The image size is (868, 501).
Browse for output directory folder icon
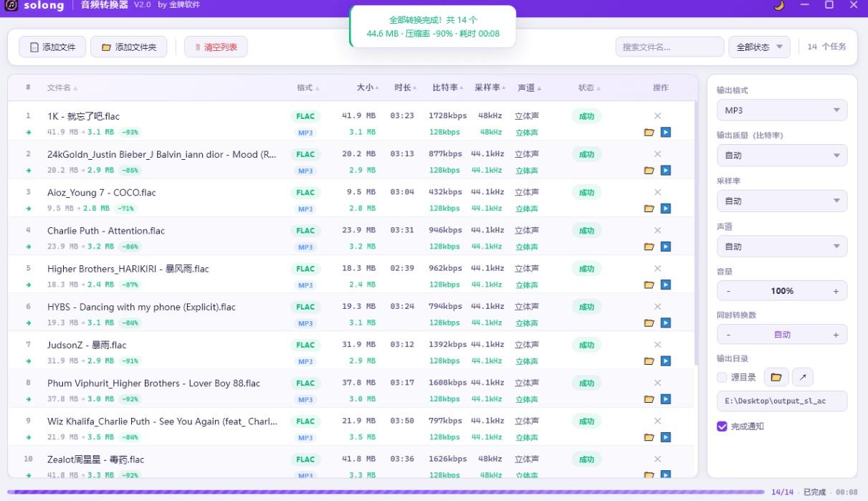point(776,377)
